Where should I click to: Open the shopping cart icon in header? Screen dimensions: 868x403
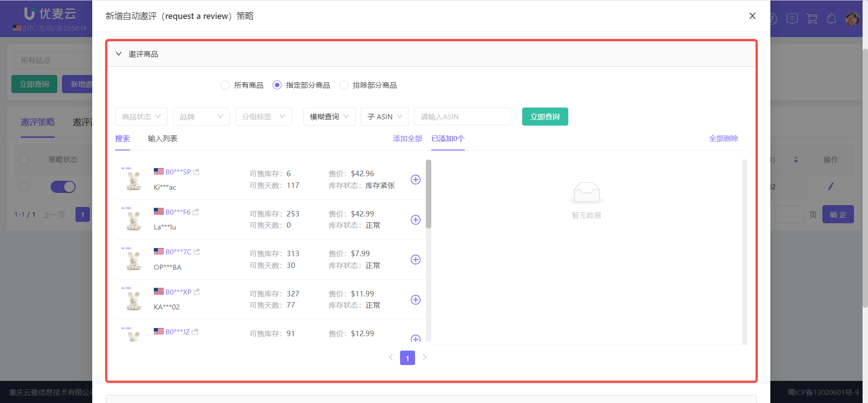(812, 19)
